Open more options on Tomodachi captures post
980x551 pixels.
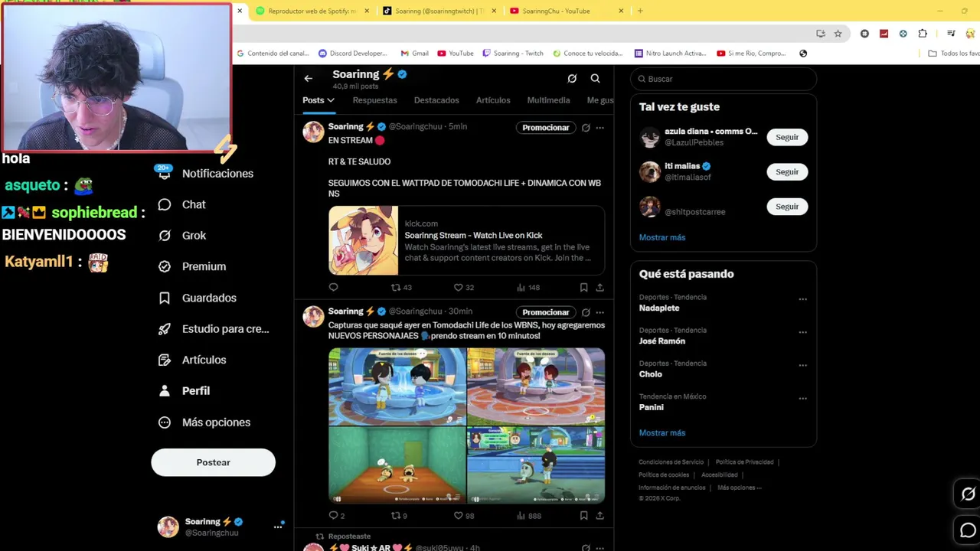point(599,312)
